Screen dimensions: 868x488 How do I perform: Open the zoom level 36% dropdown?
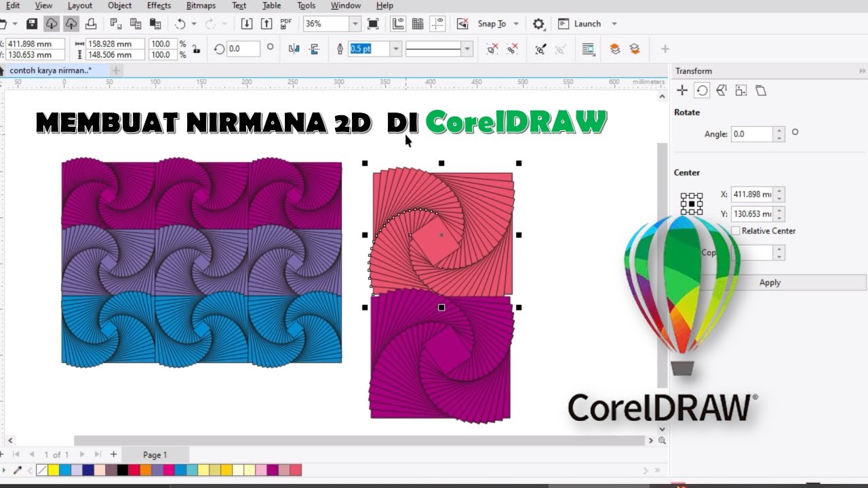(355, 24)
